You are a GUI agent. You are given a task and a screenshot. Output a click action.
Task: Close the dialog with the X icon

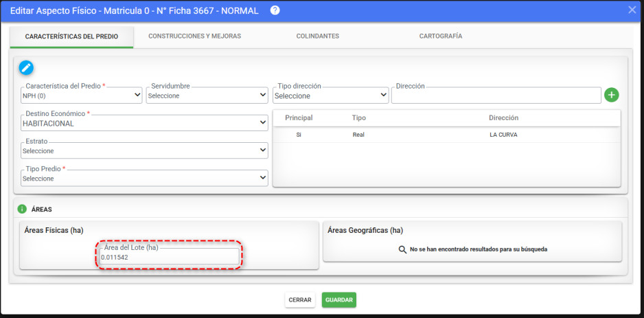pos(632,10)
